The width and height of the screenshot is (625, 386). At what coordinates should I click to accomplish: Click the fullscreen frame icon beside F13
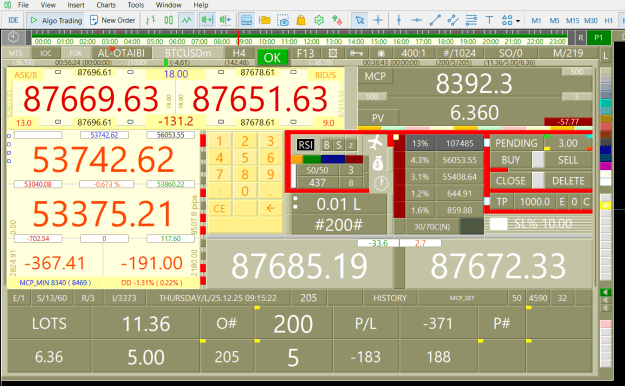coord(333,53)
